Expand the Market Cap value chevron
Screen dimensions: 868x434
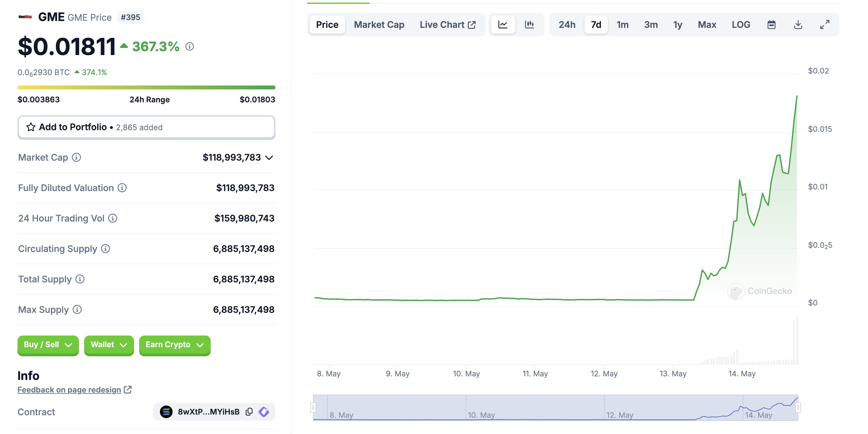pyautogui.click(x=269, y=157)
